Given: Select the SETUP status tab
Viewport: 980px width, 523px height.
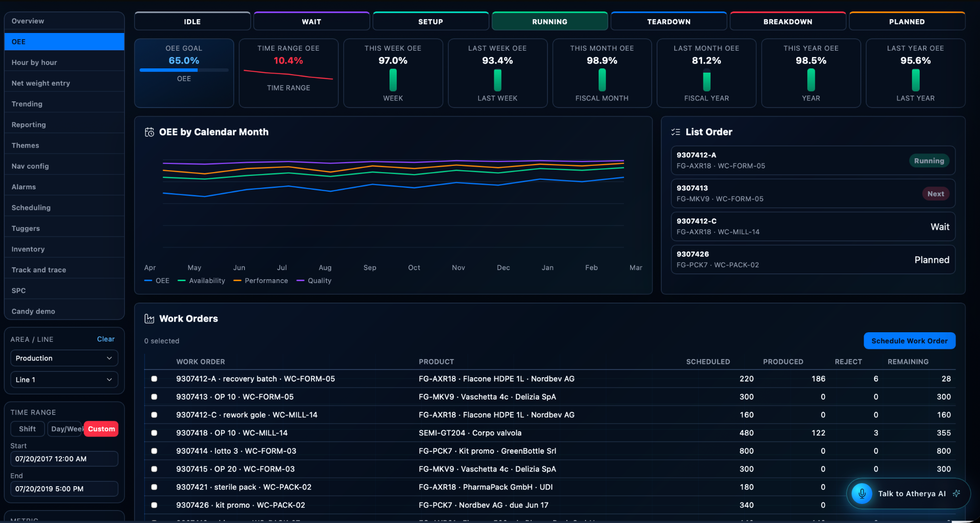Looking at the screenshot, I should point(431,22).
